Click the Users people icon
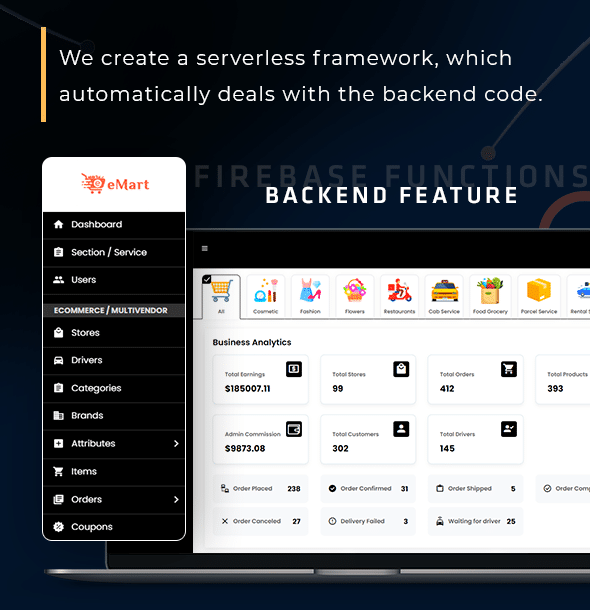 tap(58, 280)
